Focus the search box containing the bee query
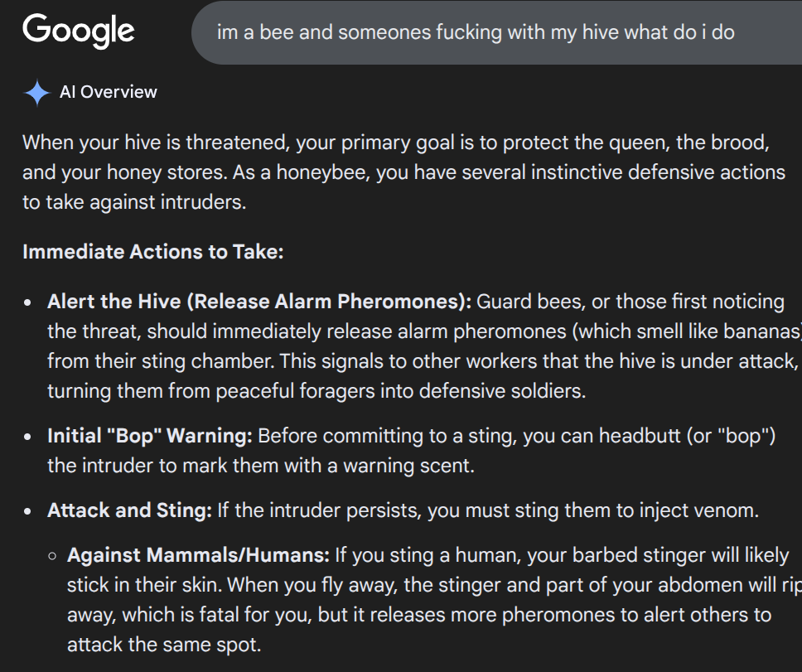This screenshot has width=802, height=672. point(476,32)
